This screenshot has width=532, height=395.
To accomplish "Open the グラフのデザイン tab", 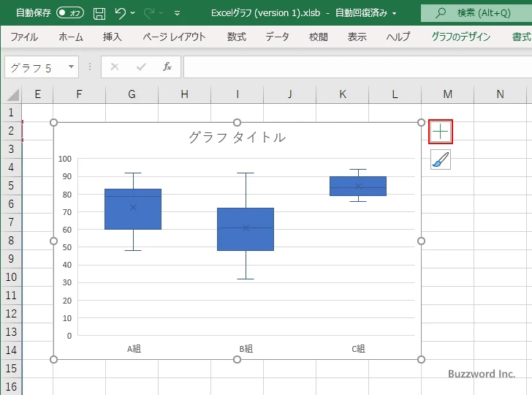I will [460, 37].
